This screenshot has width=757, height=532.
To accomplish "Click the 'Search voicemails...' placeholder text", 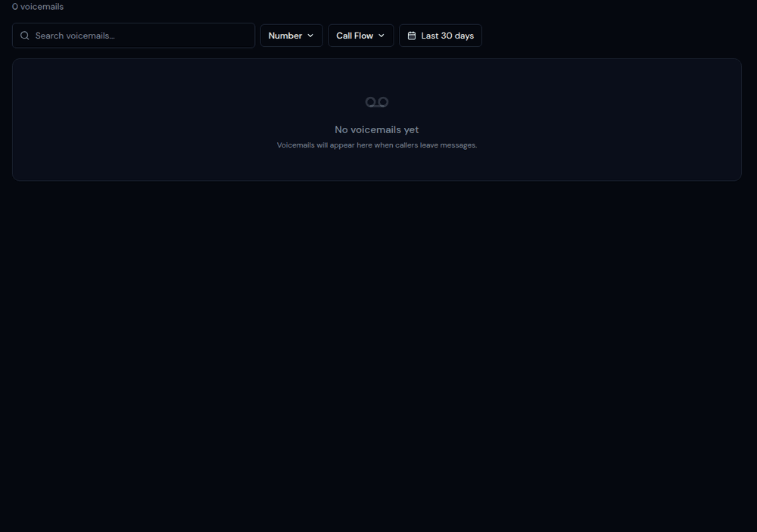I will pos(75,36).
